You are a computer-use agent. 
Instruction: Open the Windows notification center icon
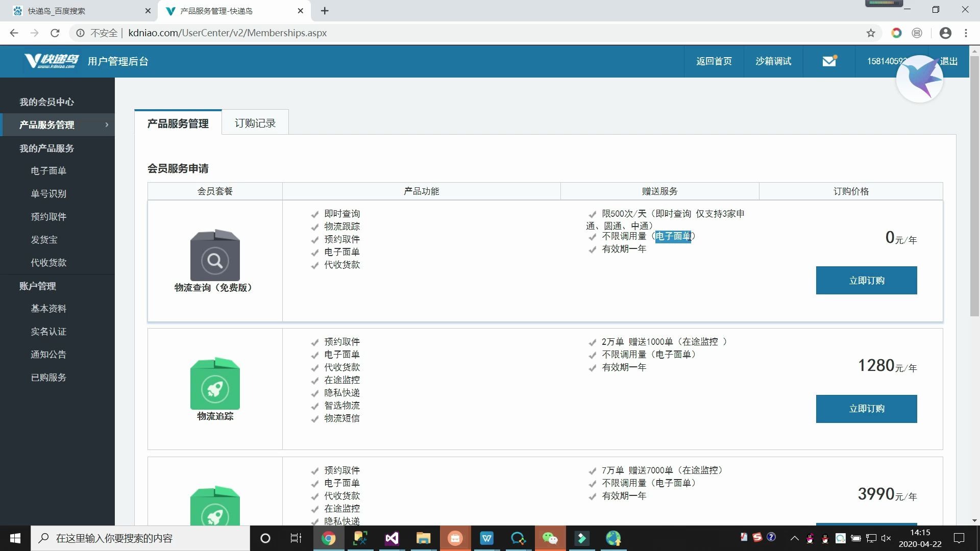959,538
